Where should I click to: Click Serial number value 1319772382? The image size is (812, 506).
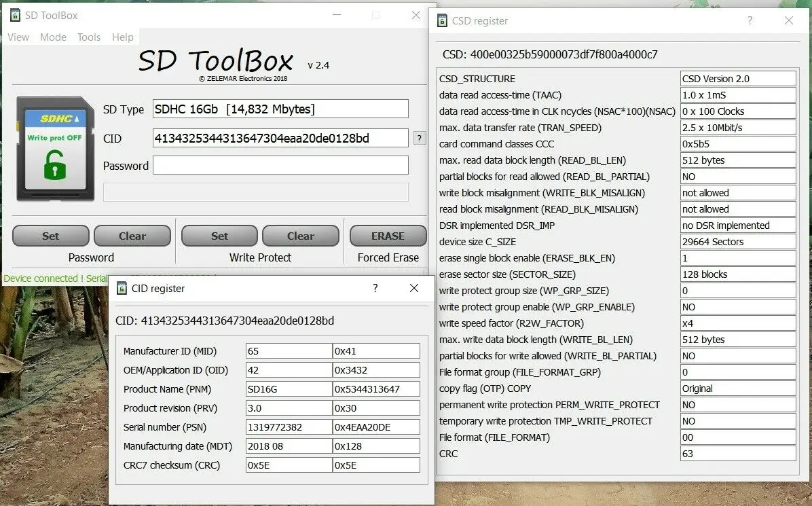pos(289,427)
